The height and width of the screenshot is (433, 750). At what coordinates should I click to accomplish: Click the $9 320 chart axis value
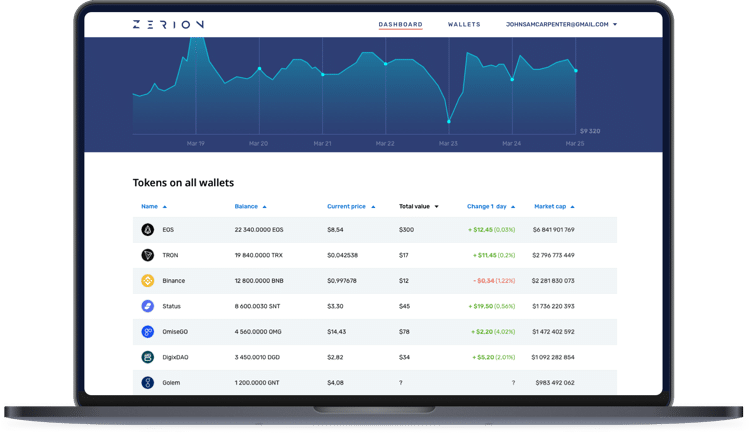point(590,131)
